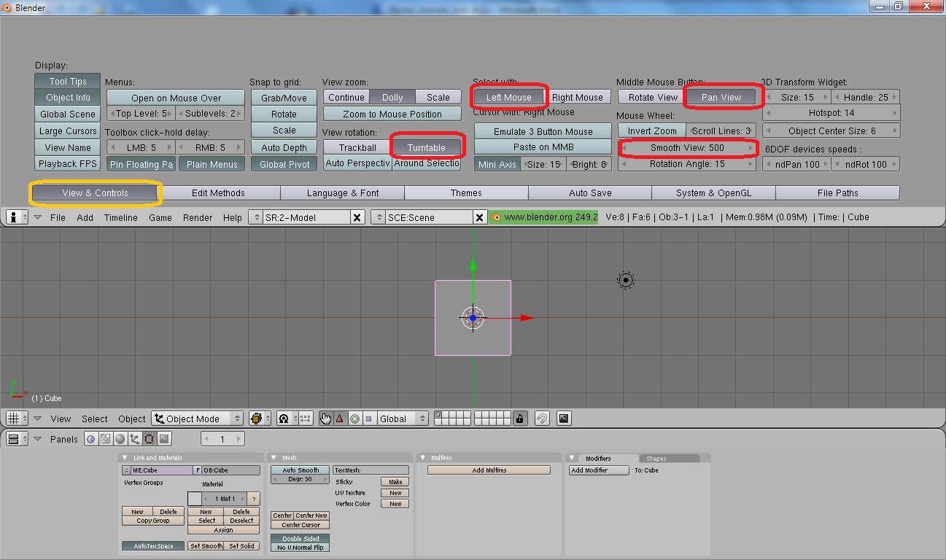Switch to the Edit Methods tab

tap(218, 192)
